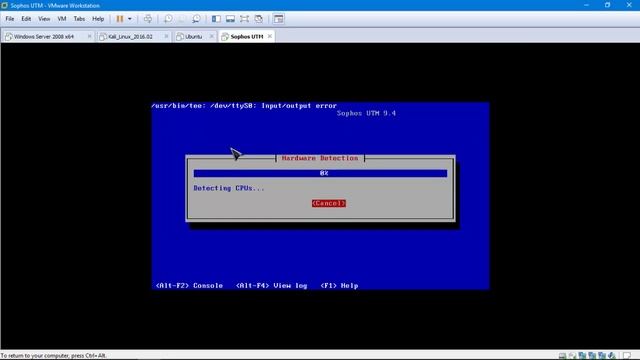The height and width of the screenshot is (360, 640).
Task: Close the Sophos UTM tab
Action: [x=269, y=36]
